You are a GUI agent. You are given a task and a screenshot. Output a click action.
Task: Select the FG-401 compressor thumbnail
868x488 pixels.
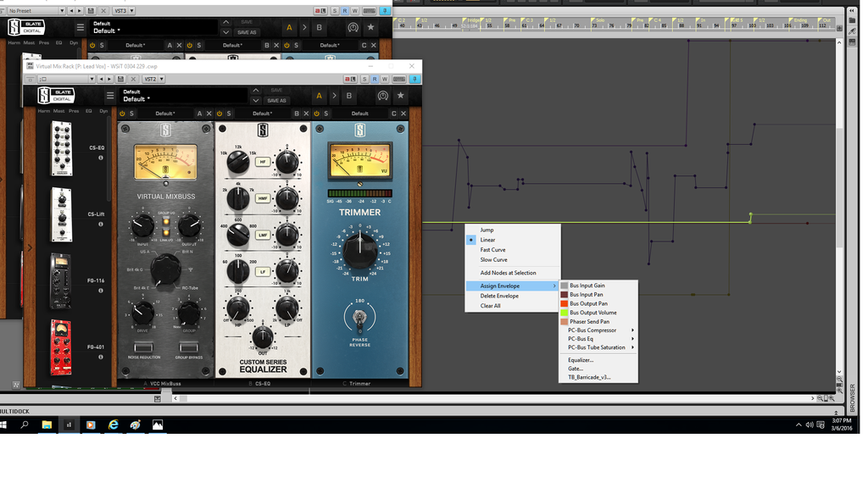60,347
